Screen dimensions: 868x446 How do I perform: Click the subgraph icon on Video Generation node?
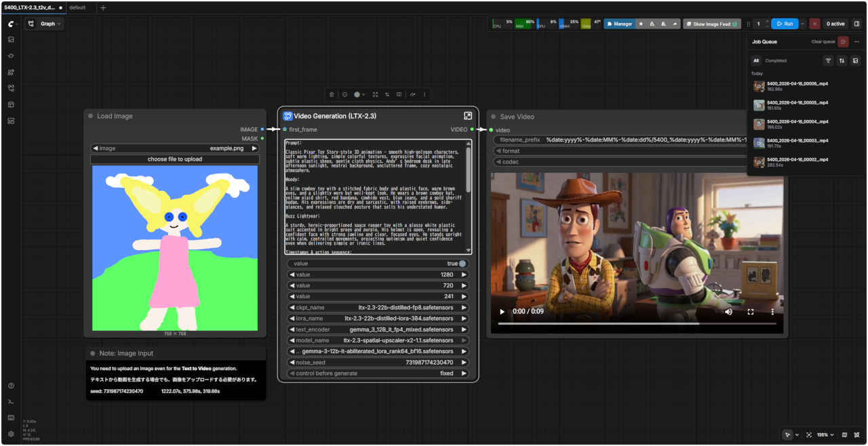click(x=468, y=116)
